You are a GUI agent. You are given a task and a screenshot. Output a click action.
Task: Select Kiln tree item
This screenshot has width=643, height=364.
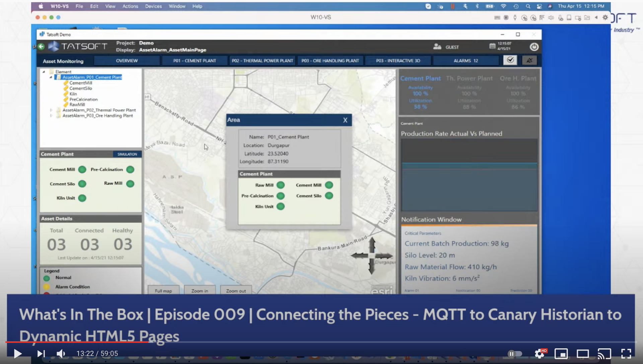[x=73, y=94]
